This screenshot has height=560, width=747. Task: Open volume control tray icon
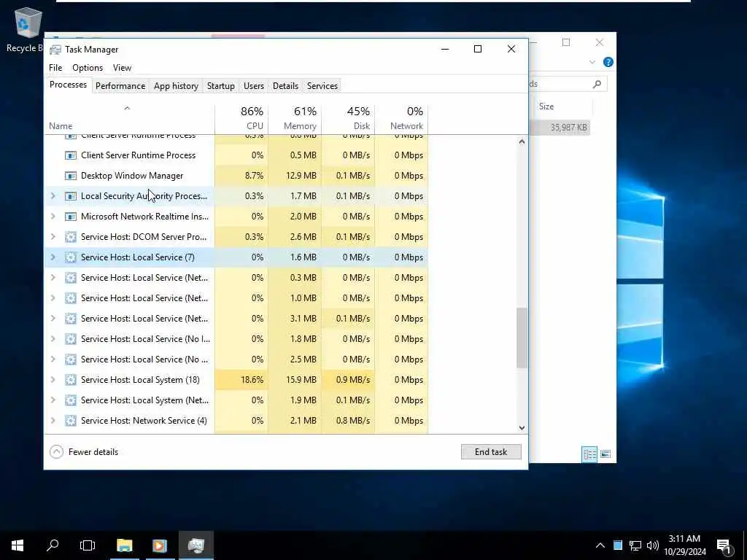(653, 545)
